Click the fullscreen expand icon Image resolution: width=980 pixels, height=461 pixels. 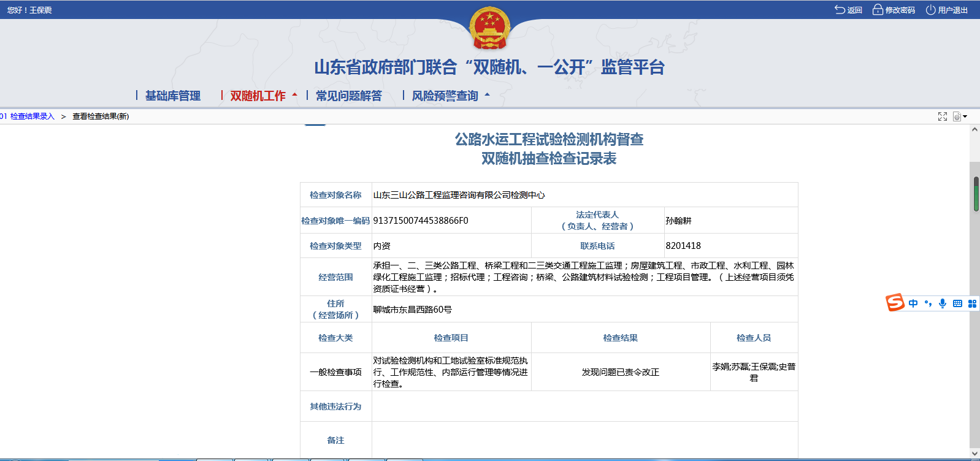tap(943, 116)
